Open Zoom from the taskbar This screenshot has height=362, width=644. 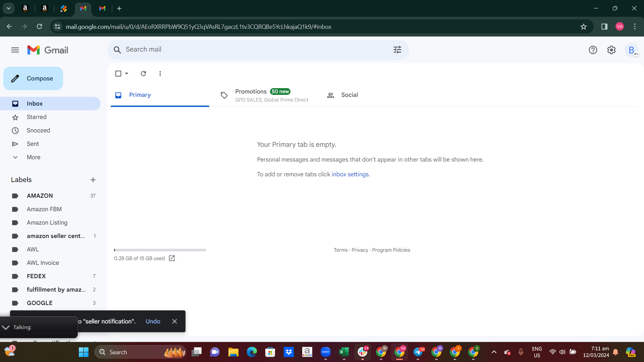(x=325, y=352)
